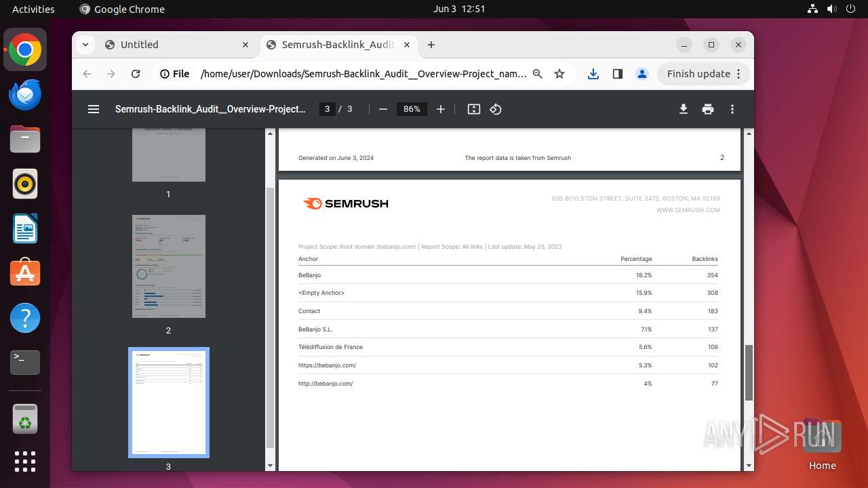Viewport: 868px width, 488px height.
Task: Launch Rhythmbox from dock
Action: tap(25, 184)
